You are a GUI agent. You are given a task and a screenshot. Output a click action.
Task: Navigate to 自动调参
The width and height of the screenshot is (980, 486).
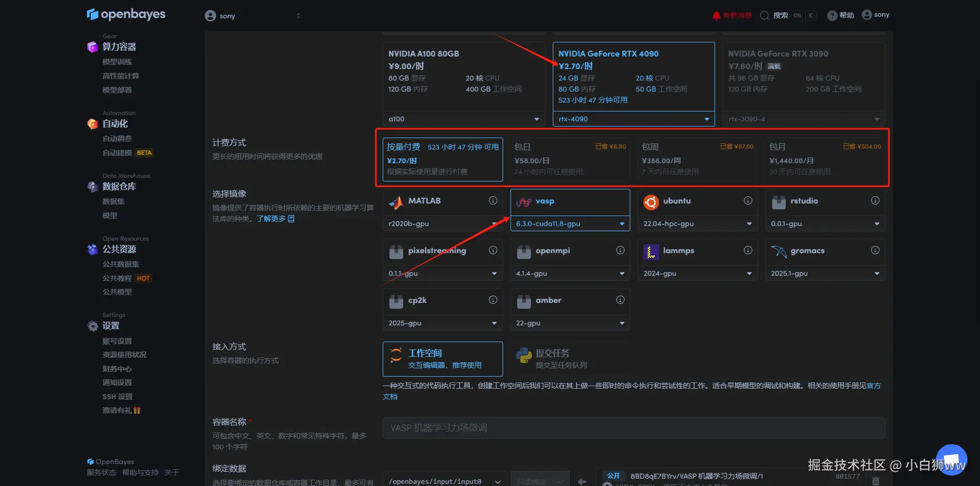pyautogui.click(x=117, y=139)
